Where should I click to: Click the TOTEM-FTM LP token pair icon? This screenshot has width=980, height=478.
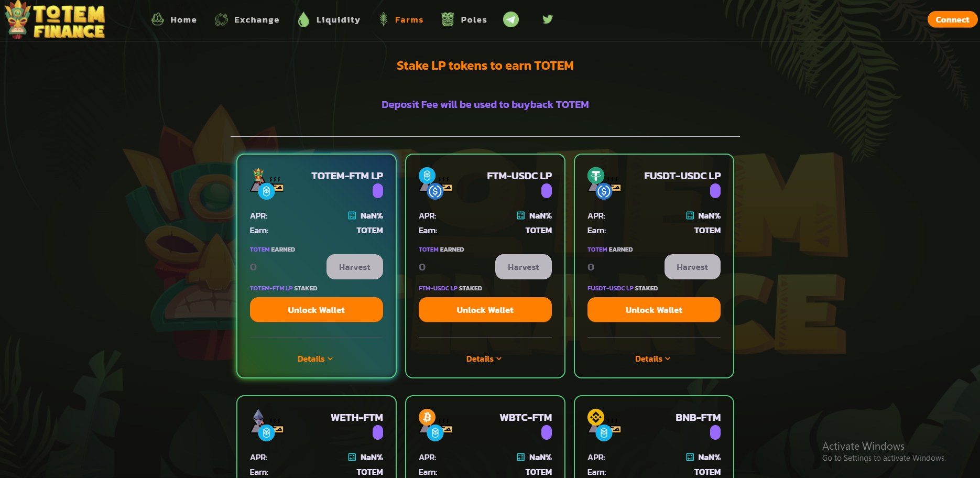tap(267, 183)
